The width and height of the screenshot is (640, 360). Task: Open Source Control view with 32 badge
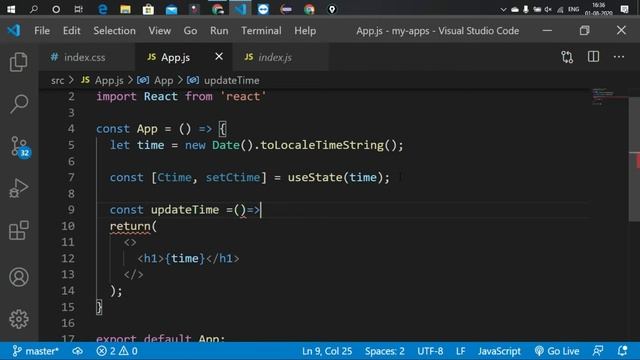tap(20, 147)
